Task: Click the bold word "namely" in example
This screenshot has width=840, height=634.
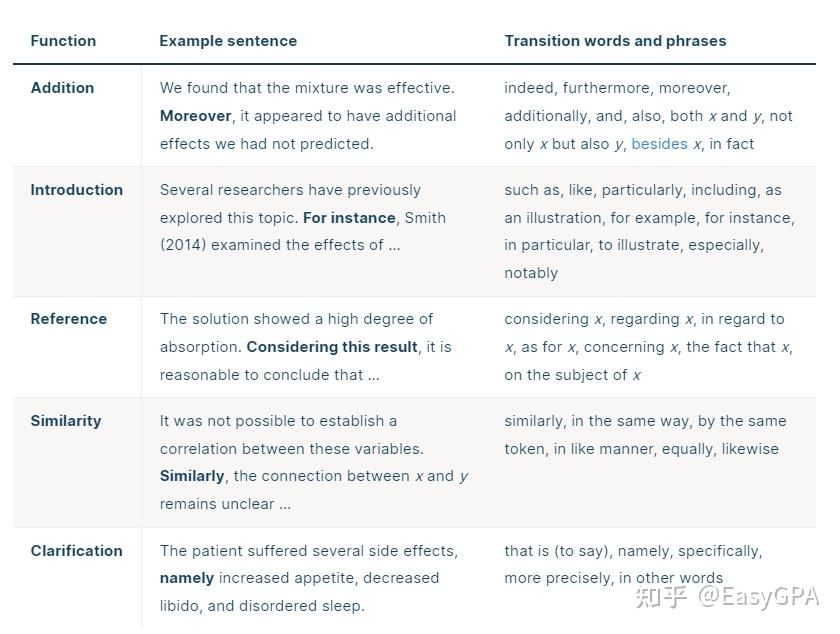Action: pos(187,578)
